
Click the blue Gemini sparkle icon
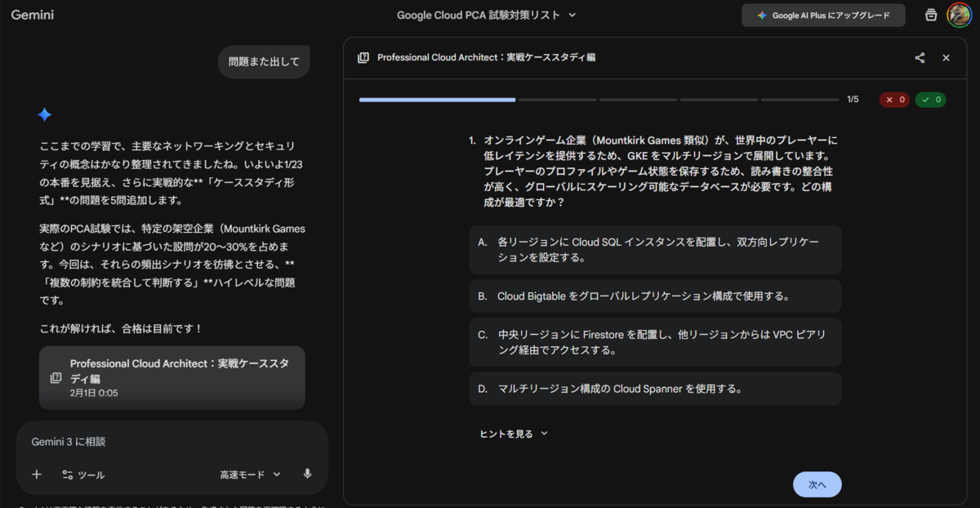pos(45,114)
